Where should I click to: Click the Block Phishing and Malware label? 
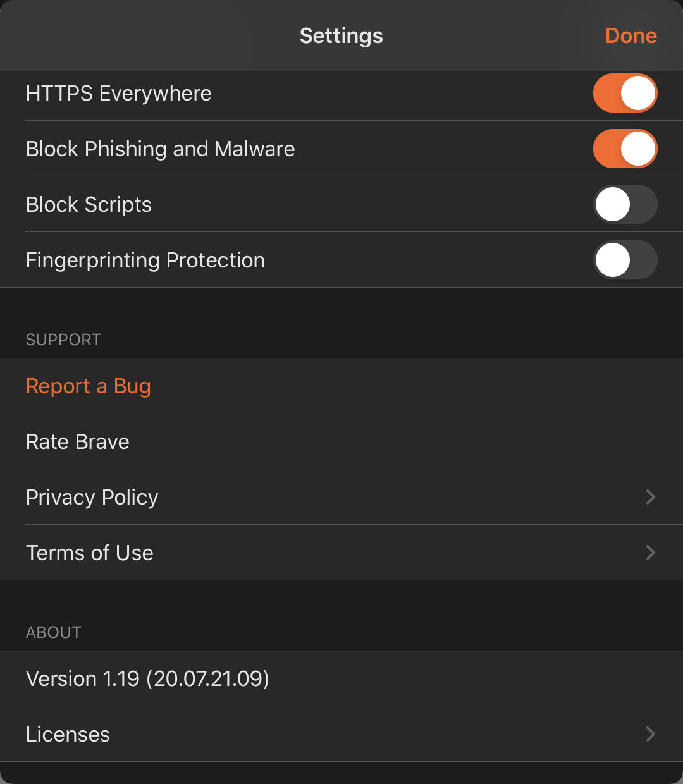click(161, 149)
